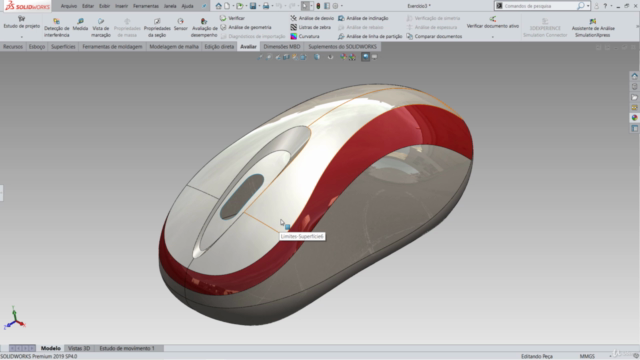Screen dimensions: 640x360
Task: Open the Help question mark icon
Action: tap(605, 6)
